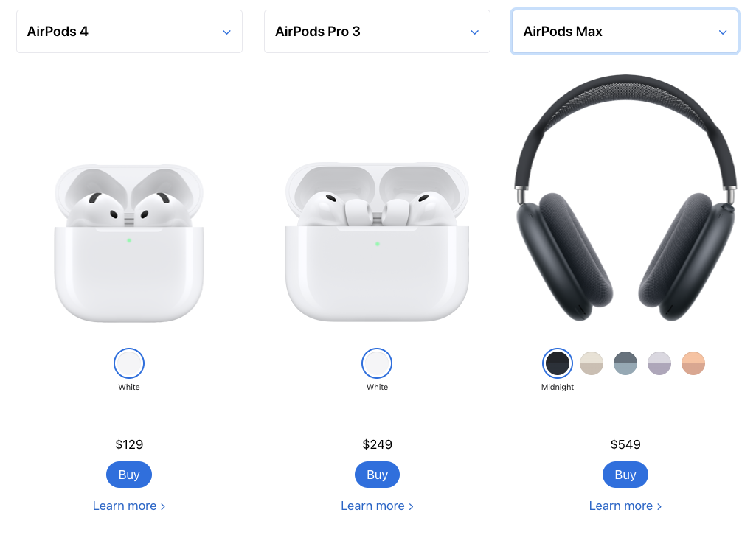This screenshot has width=756, height=535.
Task: Select the Midnight color for AirPods Max
Action: pyautogui.click(x=558, y=363)
